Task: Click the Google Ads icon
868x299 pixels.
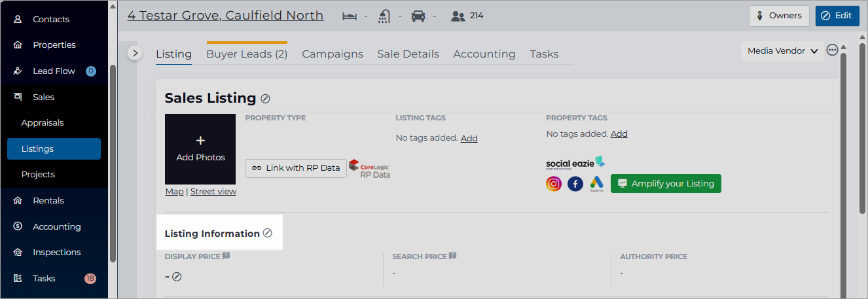Action: click(596, 184)
